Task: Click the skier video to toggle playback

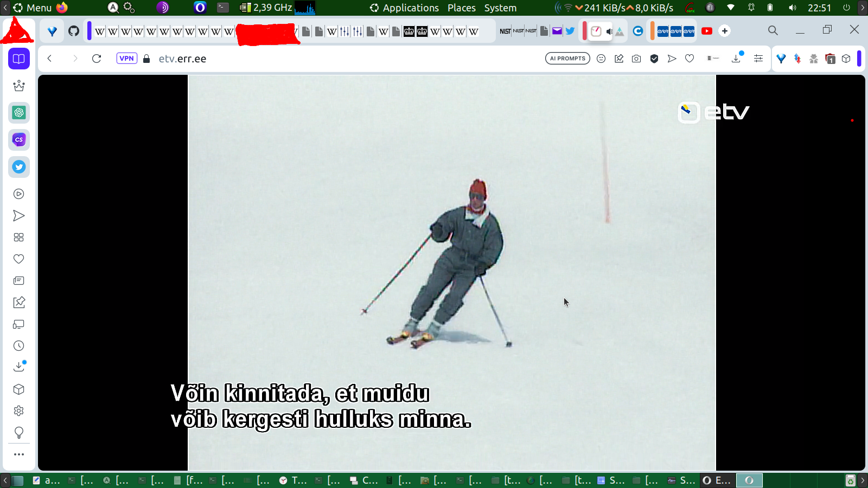Action: (452, 273)
